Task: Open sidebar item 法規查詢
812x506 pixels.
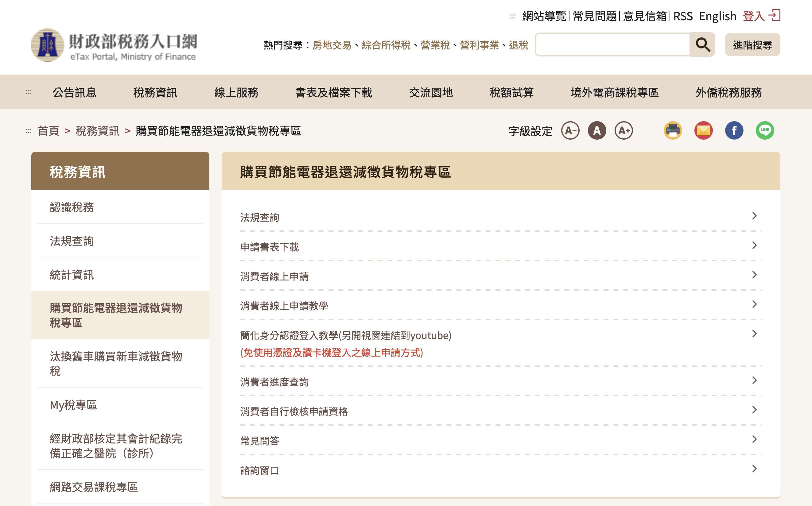Action: click(x=120, y=241)
